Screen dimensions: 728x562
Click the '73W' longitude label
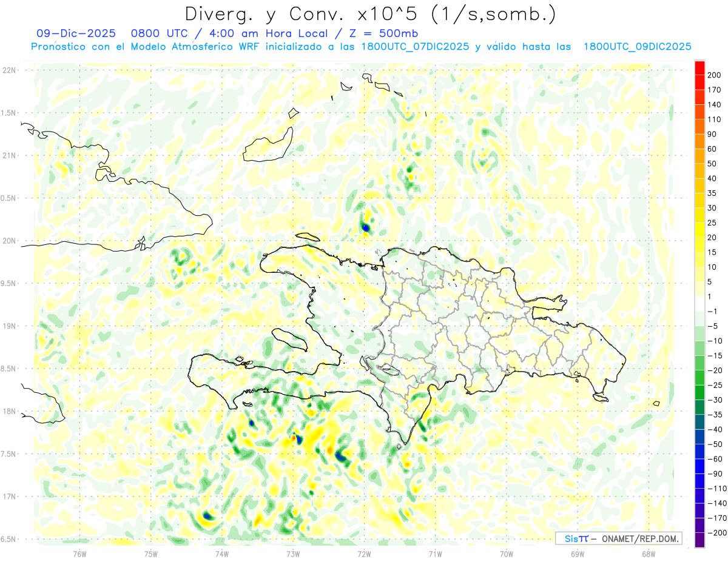click(293, 553)
